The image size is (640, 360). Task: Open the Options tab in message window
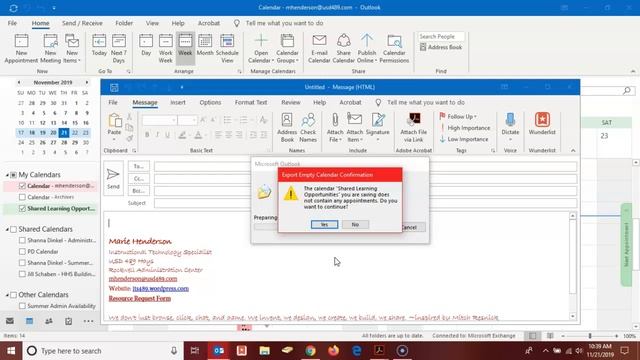point(210,102)
